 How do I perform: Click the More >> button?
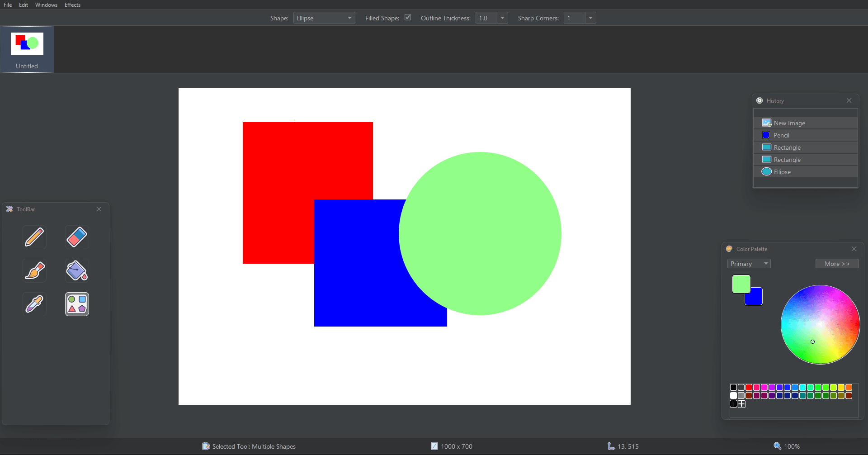[x=837, y=264]
